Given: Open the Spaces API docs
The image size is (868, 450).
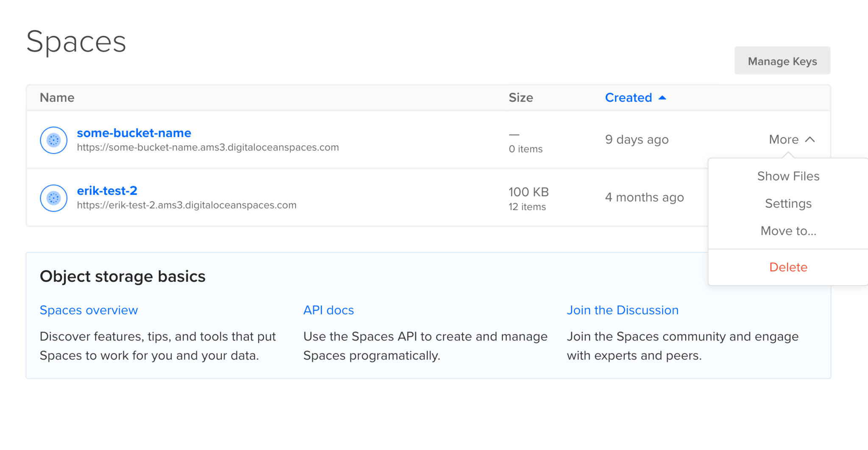Looking at the screenshot, I should (328, 310).
